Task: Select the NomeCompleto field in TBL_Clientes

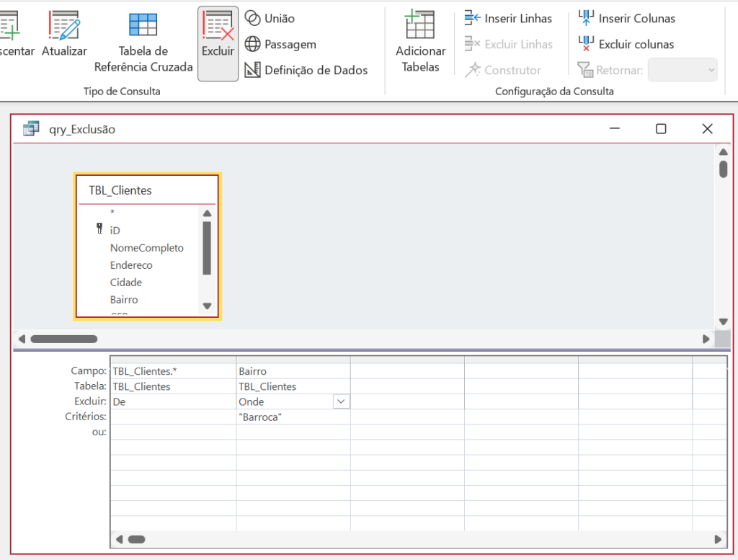Action: pos(147,248)
